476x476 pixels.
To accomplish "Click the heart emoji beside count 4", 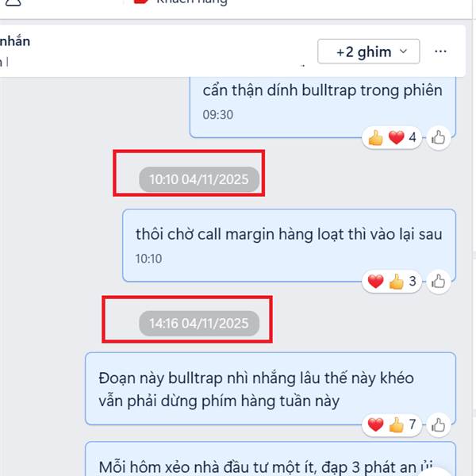I will click(396, 137).
